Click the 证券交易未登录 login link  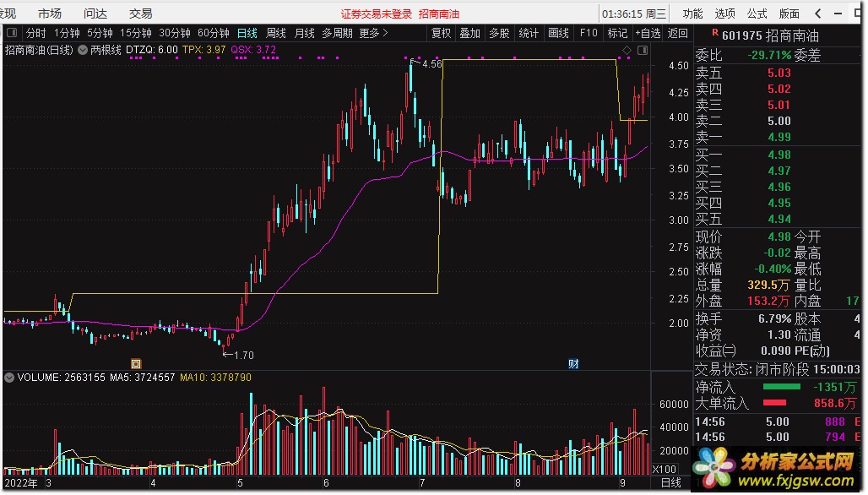click(x=377, y=14)
